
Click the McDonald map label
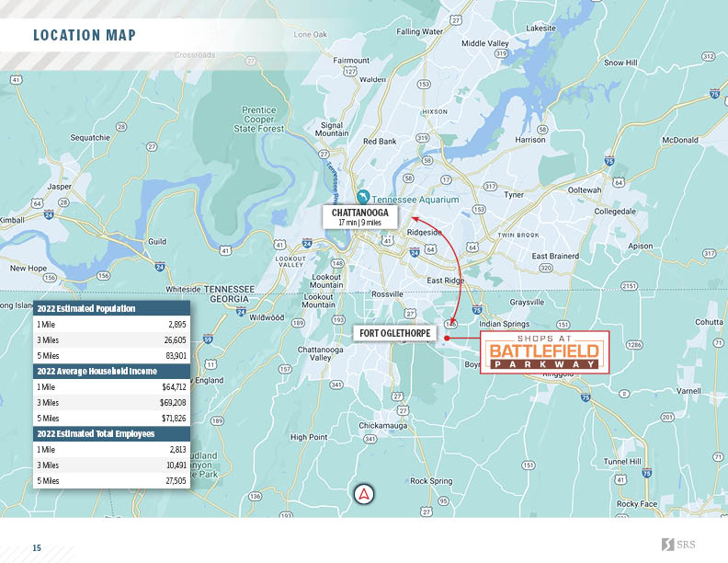tap(680, 140)
